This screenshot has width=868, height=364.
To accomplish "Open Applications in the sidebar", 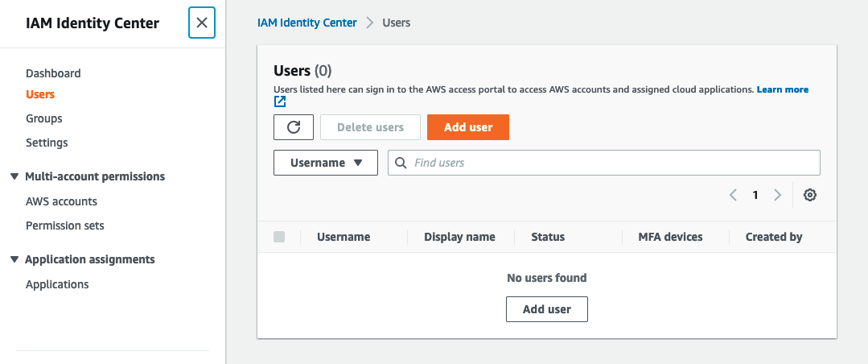I will pos(57,284).
